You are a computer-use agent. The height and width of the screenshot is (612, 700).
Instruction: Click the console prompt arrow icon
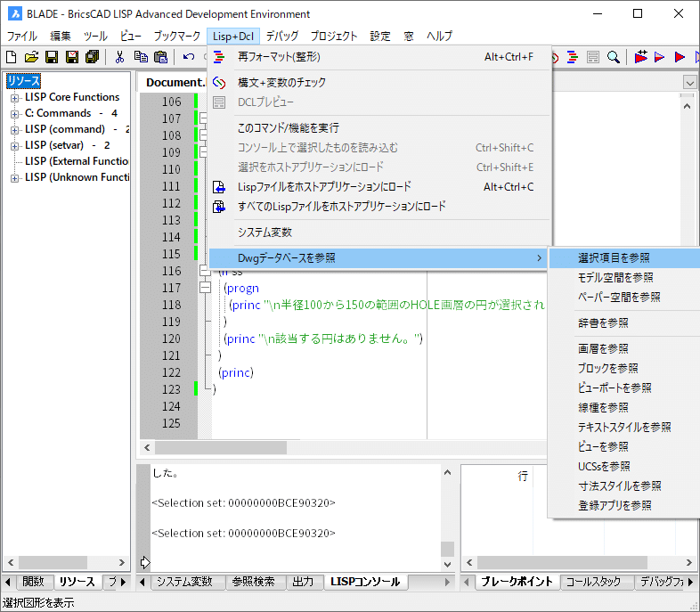coord(144,562)
